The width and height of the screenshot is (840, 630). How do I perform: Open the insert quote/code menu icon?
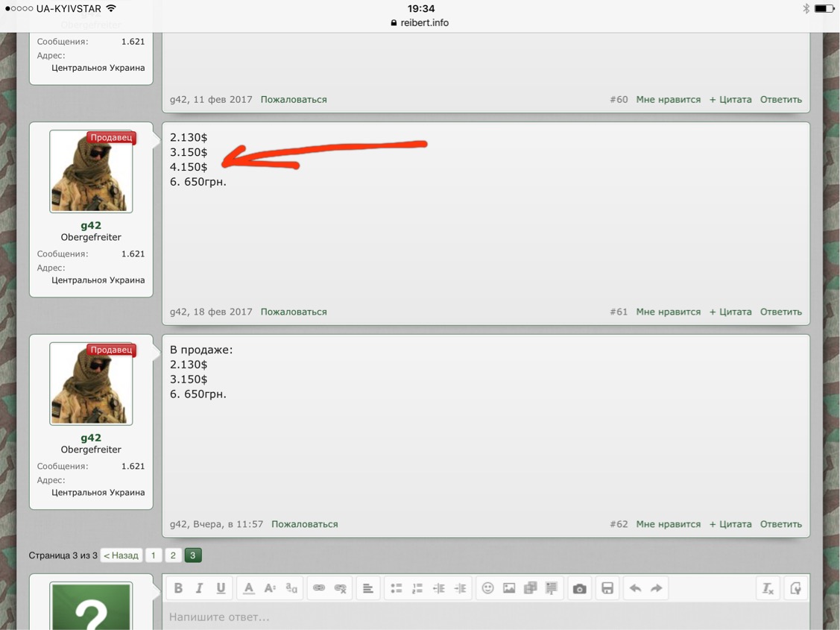tap(552, 588)
